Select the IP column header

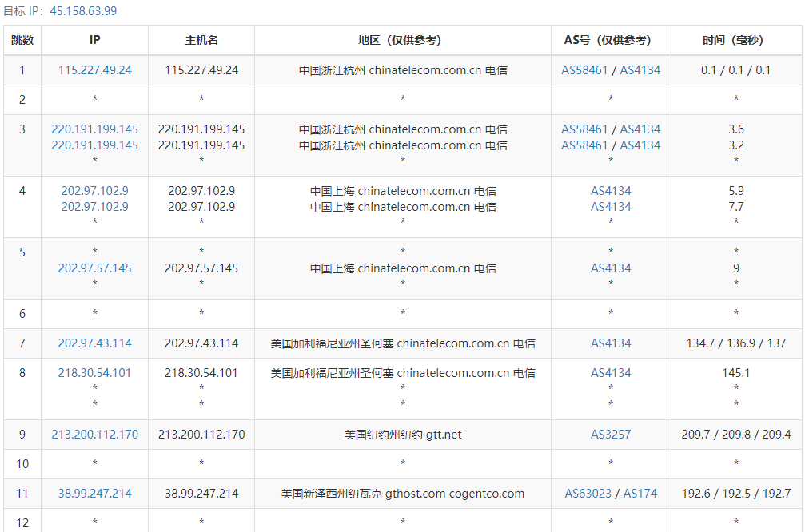pos(95,40)
